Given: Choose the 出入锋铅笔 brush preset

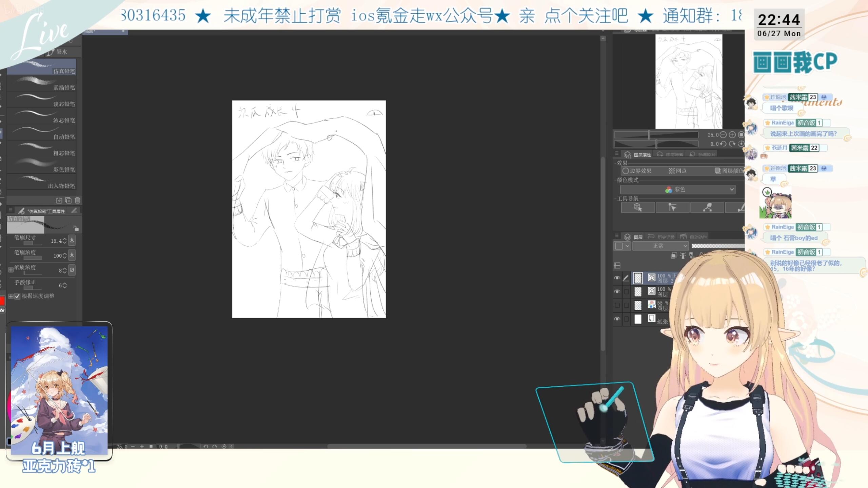Looking at the screenshot, I should pos(41,181).
